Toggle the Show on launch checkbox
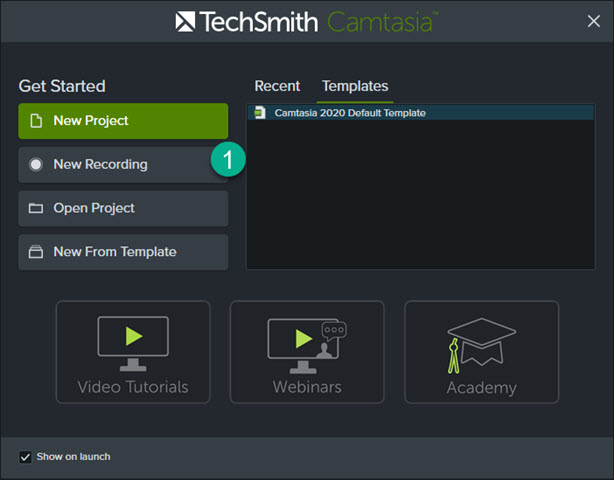Image resolution: width=614 pixels, height=480 pixels. [25, 457]
